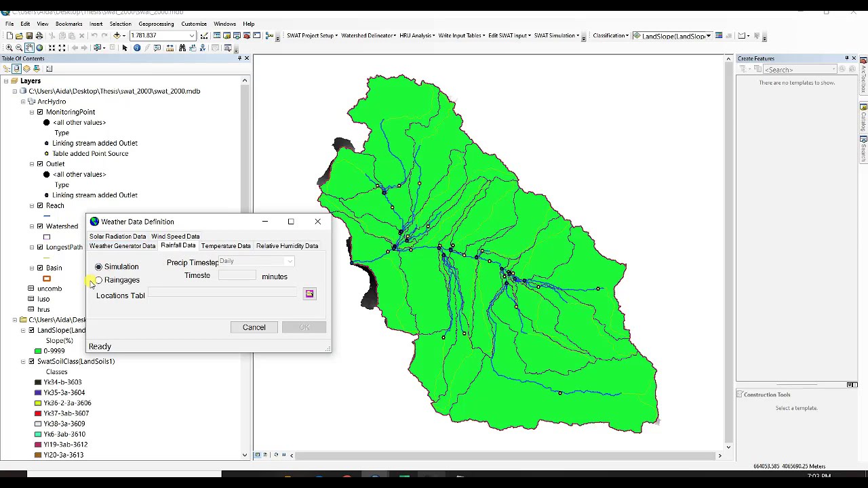Click the Save document icon

pos(29,35)
